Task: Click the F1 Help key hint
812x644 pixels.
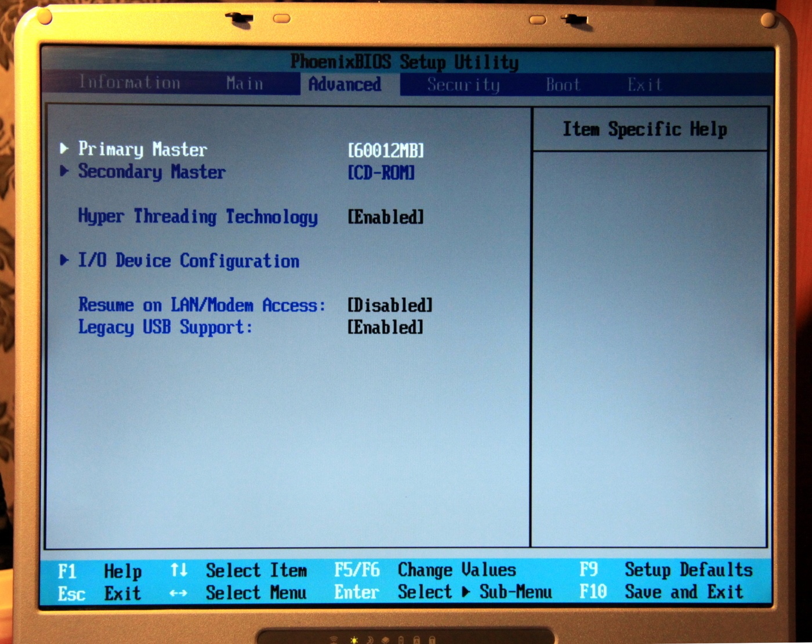Action: [100, 572]
